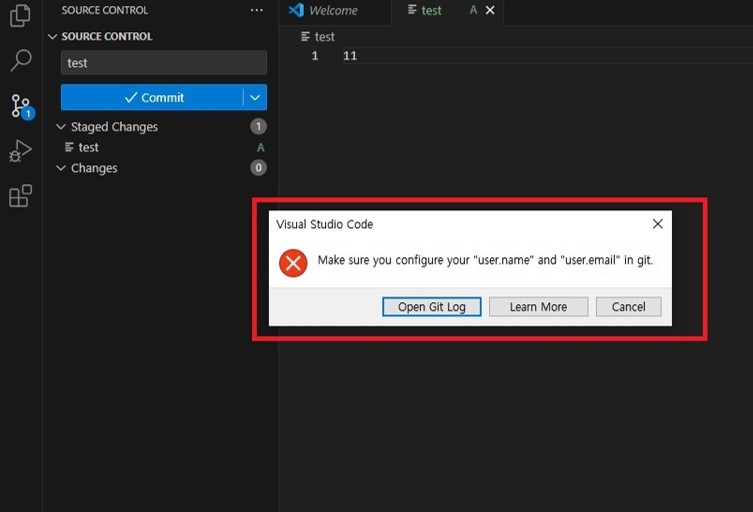Click the Staged Changes count badge
Screen dimensions: 753x512
[258, 126]
